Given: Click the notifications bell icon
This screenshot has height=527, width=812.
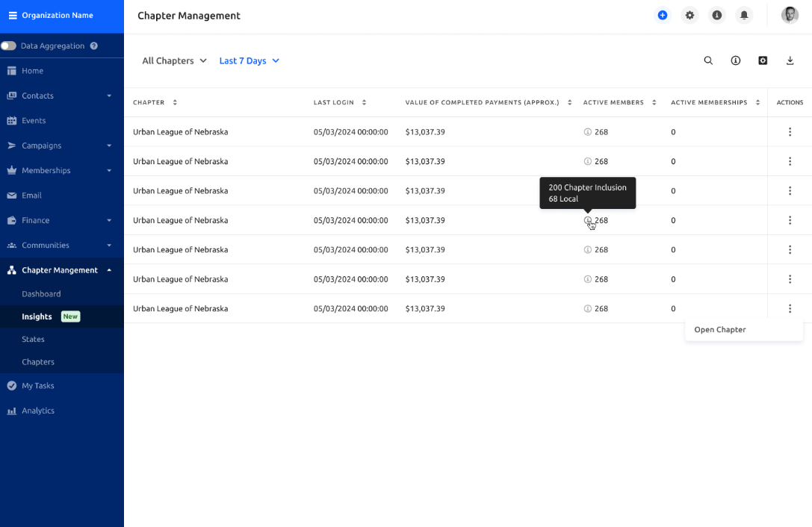Looking at the screenshot, I should point(744,15).
